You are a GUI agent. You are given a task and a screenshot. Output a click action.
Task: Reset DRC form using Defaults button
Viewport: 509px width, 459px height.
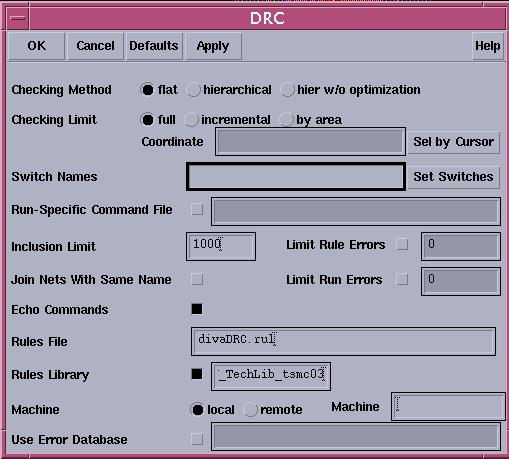click(154, 46)
